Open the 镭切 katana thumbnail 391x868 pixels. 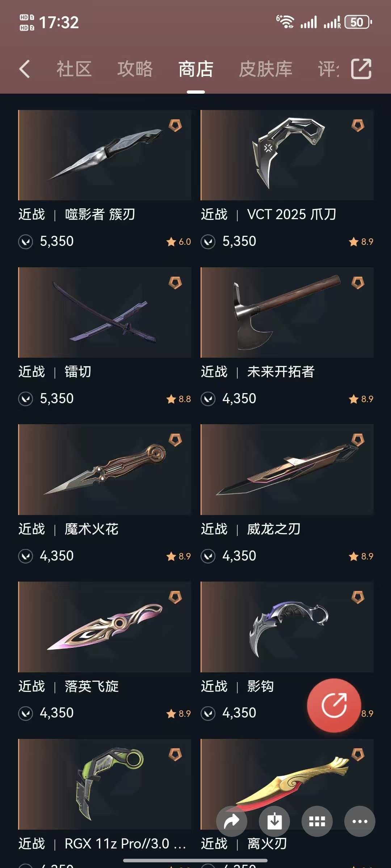coord(105,312)
